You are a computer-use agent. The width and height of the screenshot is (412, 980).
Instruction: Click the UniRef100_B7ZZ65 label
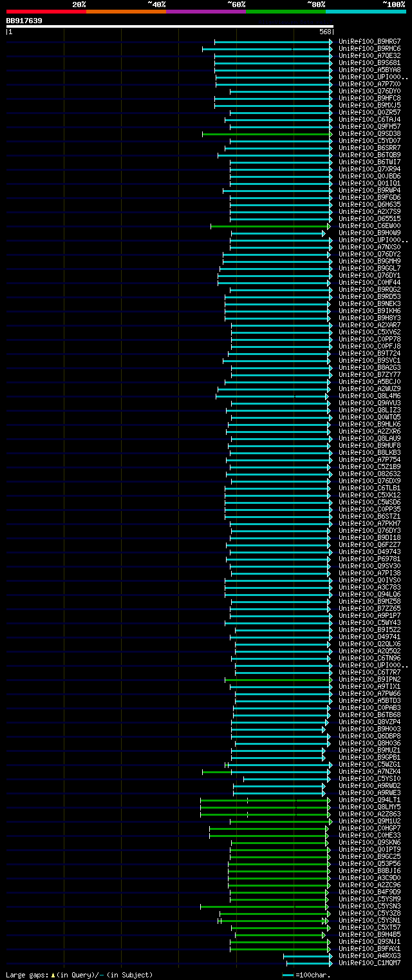(369, 608)
